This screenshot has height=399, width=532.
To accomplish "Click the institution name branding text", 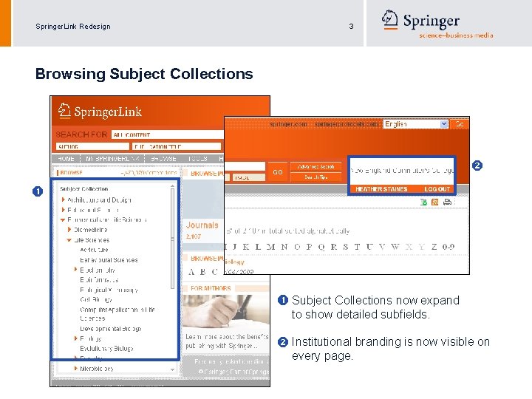I will click(x=402, y=171).
